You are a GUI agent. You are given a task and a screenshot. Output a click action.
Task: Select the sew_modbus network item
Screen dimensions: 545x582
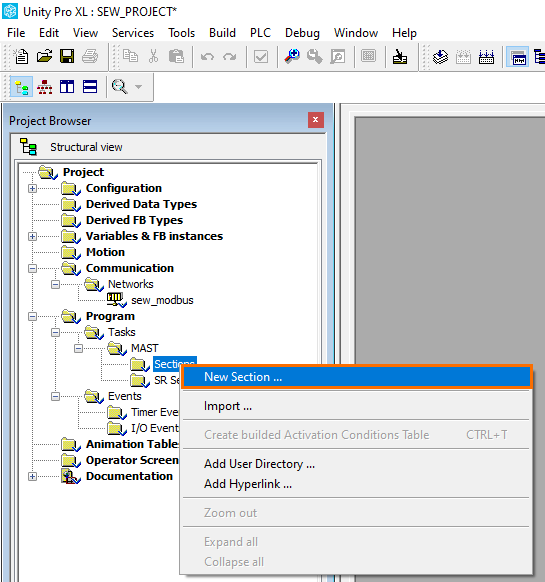(162, 300)
